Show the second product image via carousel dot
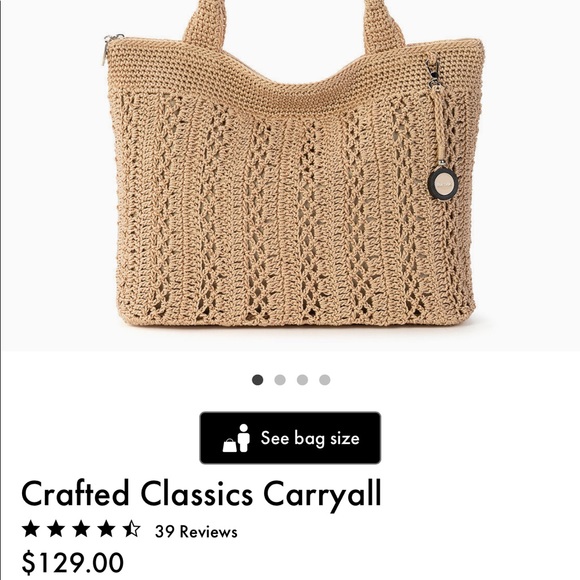The height and width of the screenshot is (580, 580). coord(280,380)
